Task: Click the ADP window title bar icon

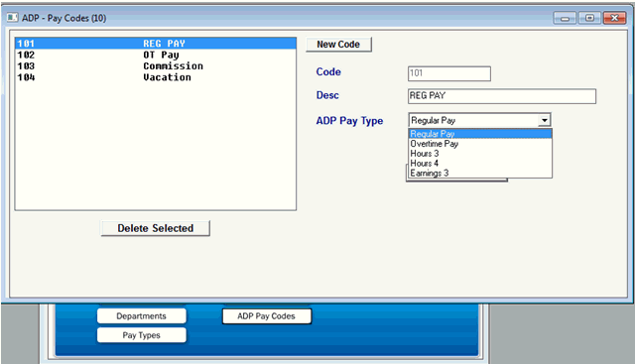Action: click(x=13, y=18)
